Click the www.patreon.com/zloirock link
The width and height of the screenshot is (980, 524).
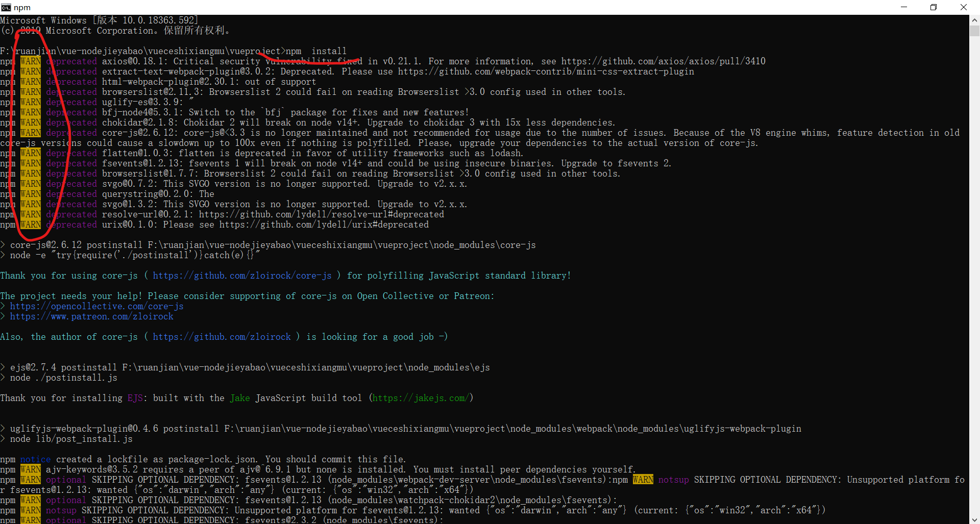point(92,316)
